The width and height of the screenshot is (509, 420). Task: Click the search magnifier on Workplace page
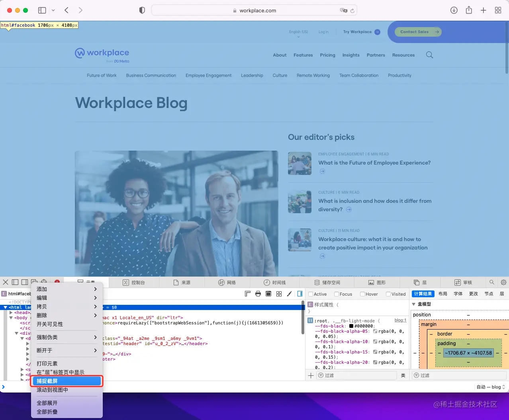tap(429, 55)
